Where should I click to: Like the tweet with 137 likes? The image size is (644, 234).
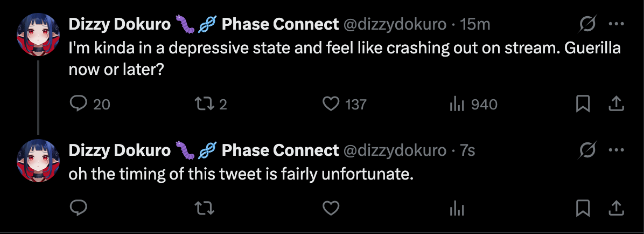(x=331, y=104)
